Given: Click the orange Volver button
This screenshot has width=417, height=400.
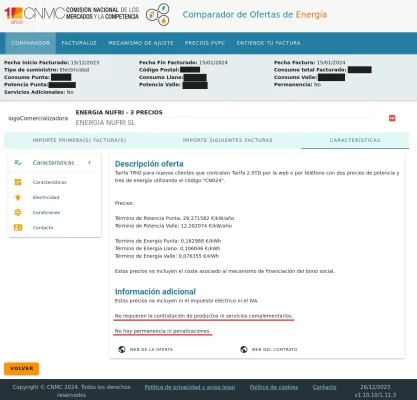Looking at the screenshot, I should 22,369.
